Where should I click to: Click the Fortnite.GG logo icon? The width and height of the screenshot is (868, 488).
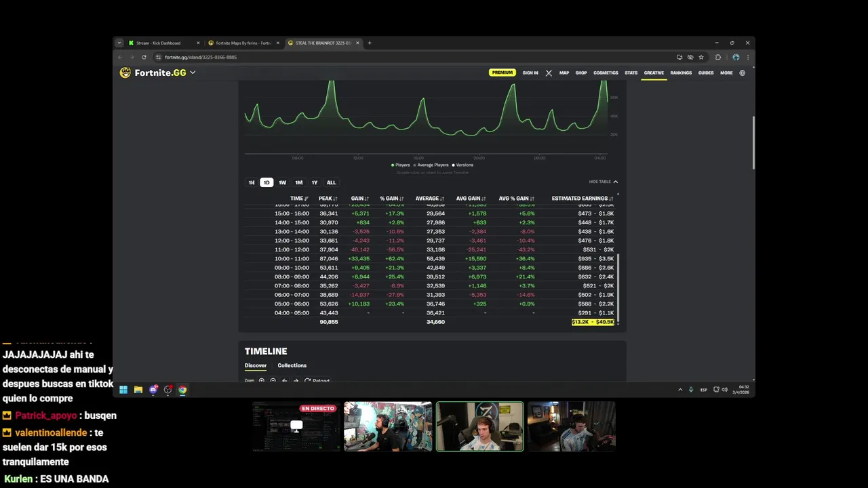(125, 73)
